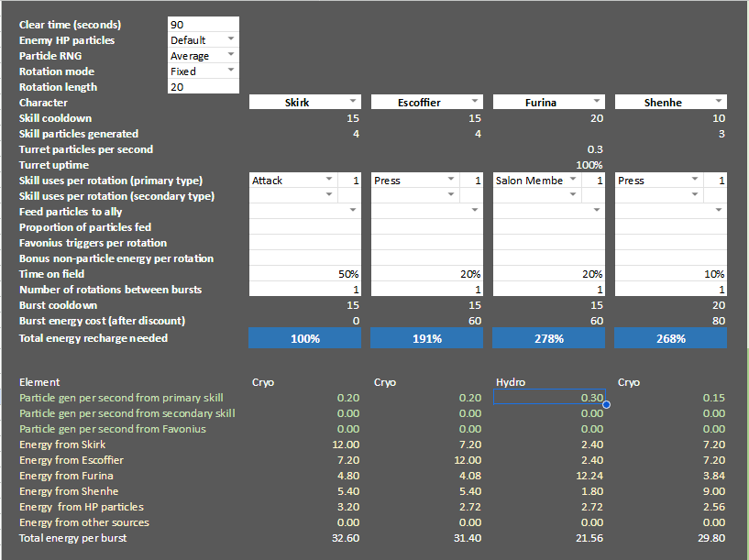749x560 pixels.
Task: Select Shenhe's primary skill uses count cell
Action: [716, 181]
